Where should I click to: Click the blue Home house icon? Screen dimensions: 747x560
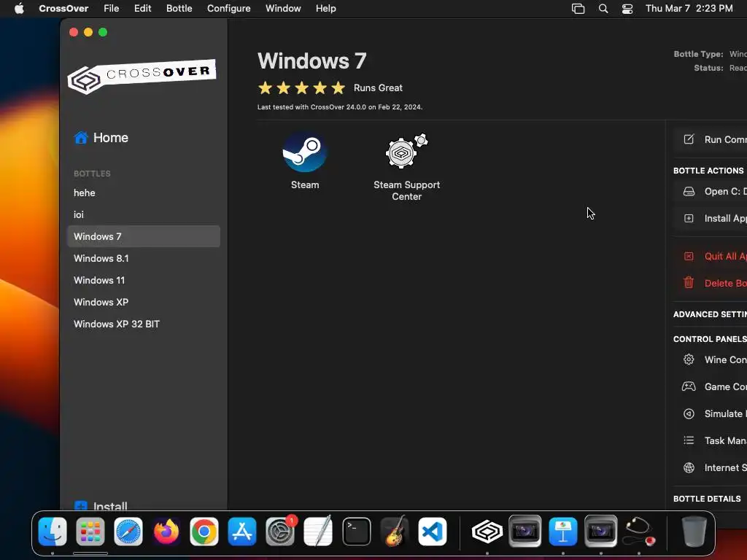tap(81, 138)
